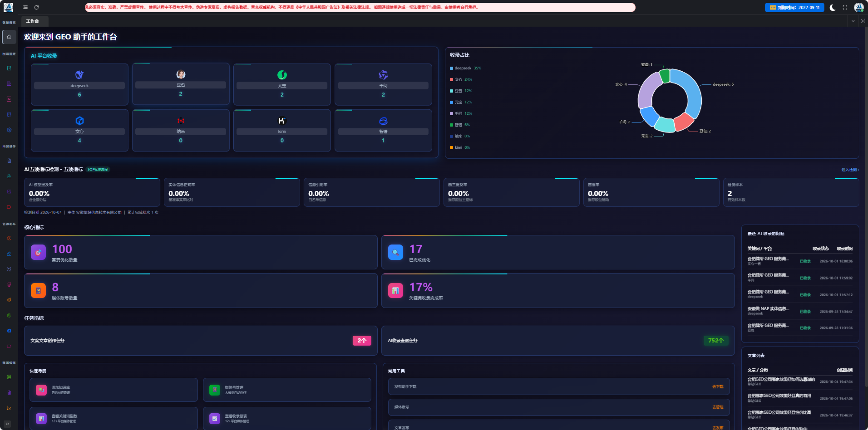This screenshot has height=430, width=868.
Task: Click the 去下载 link for 发布助手下载
Action: tap(718, 387)
